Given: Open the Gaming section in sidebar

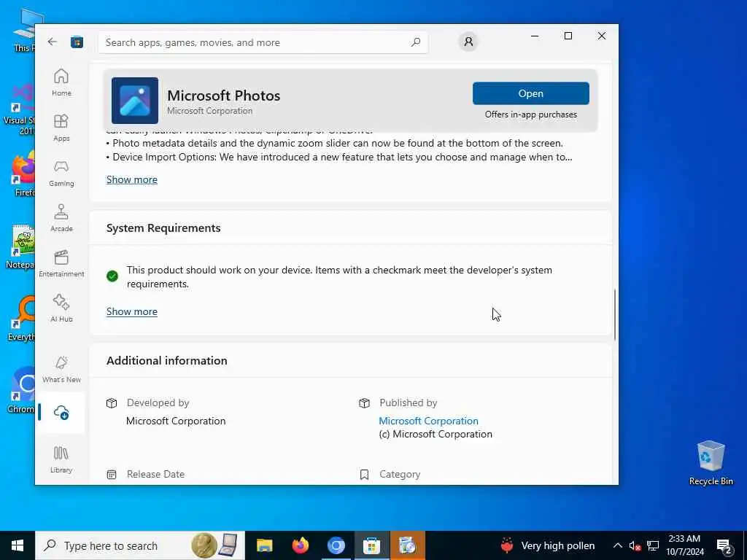Looking at the screenshot, I should [x=61, y=173].
